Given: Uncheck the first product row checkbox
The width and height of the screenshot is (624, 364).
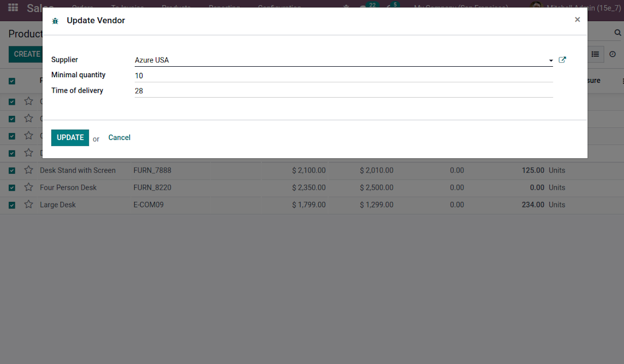Looking at the screenshot, I should point(12,101).
